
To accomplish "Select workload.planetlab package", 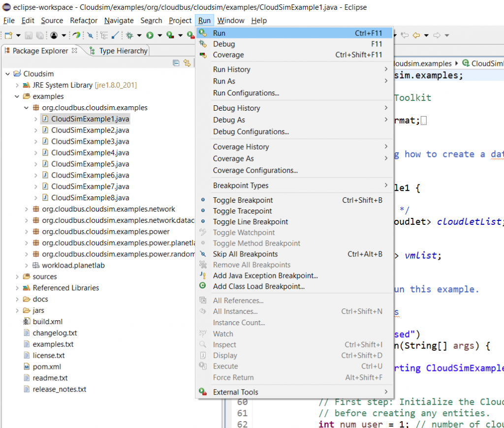I will click(68, 266).
